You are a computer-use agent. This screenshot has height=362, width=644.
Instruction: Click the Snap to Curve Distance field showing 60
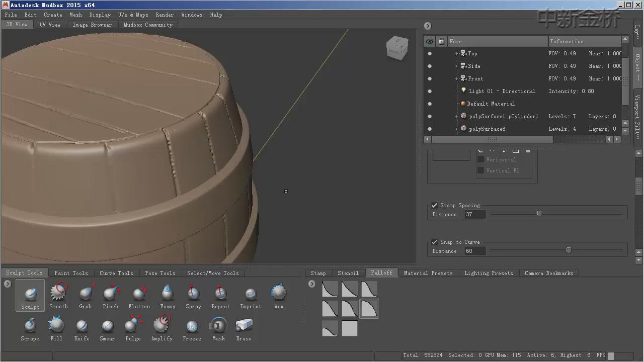click(x=475, y=251)
